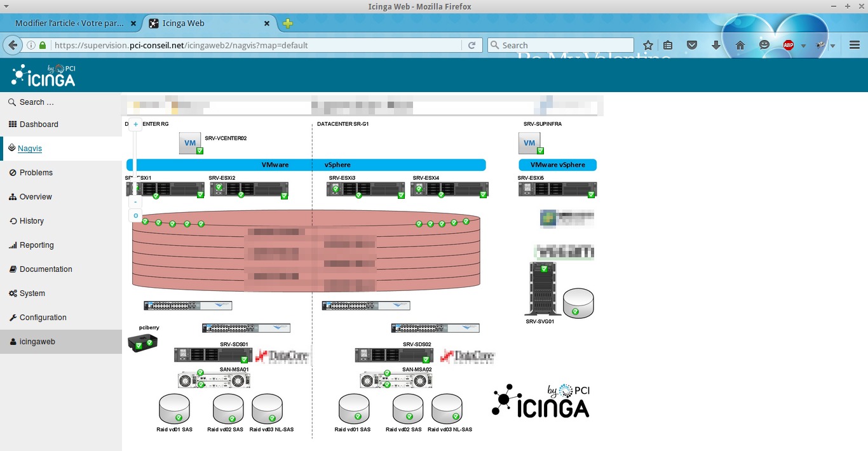Click the Firefox Home toolbar icon
868x451 pixels.
click(x=740, y=45)
